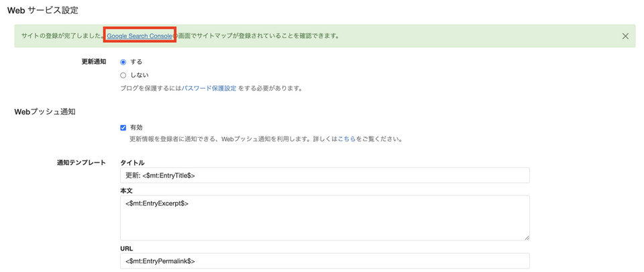Viewport: 644px width, 272px height.
Task: Click the Web push notification description text
Action: point(228,140)
